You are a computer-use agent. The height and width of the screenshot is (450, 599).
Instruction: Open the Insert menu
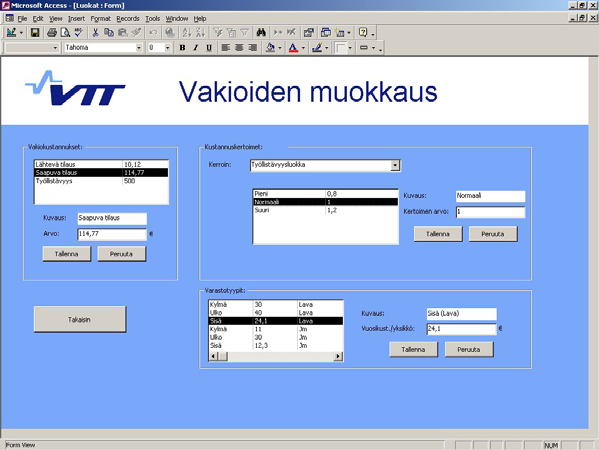(x=76, y=18)
